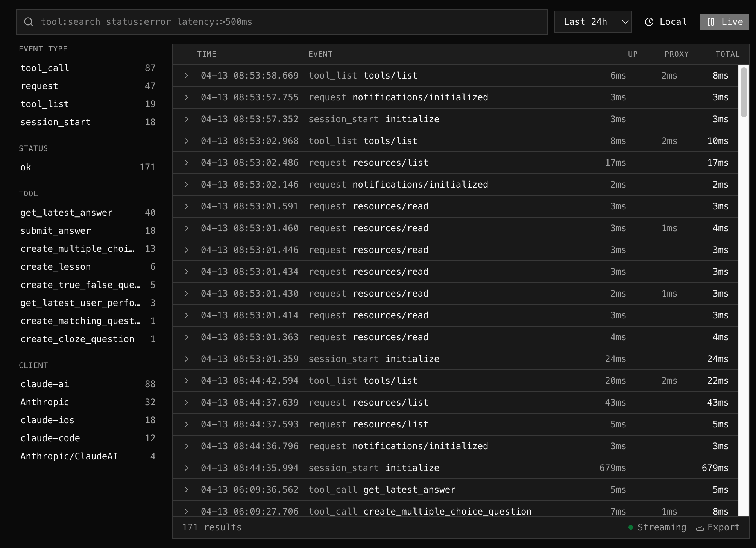Click the pause icon in Live button
Image resolution: width=756 pixels, height=548 pixels.
tap(711, 22)
